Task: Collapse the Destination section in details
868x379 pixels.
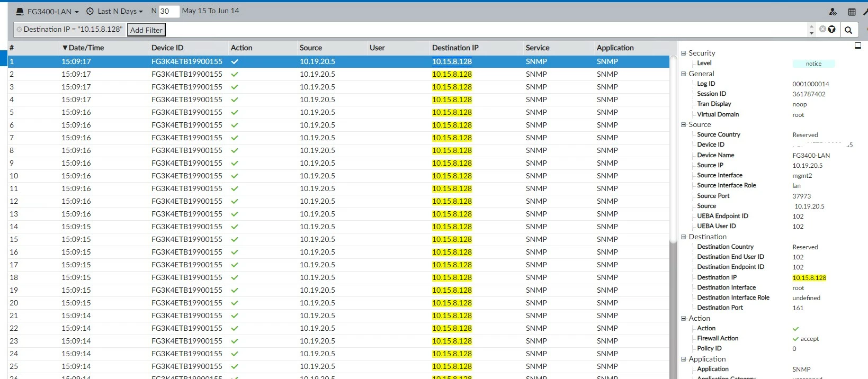Action: (x=683, y=237)
